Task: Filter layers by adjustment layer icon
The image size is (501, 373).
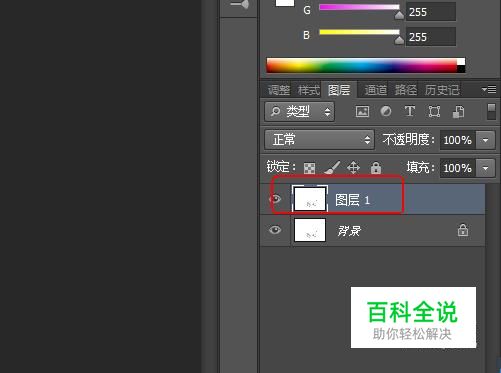Action: (386, 111)
